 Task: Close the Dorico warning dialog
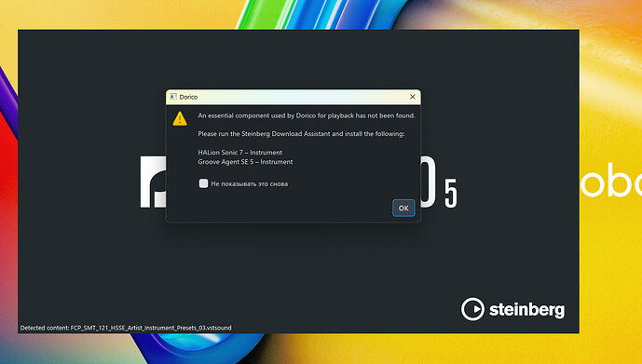(412, 97)
